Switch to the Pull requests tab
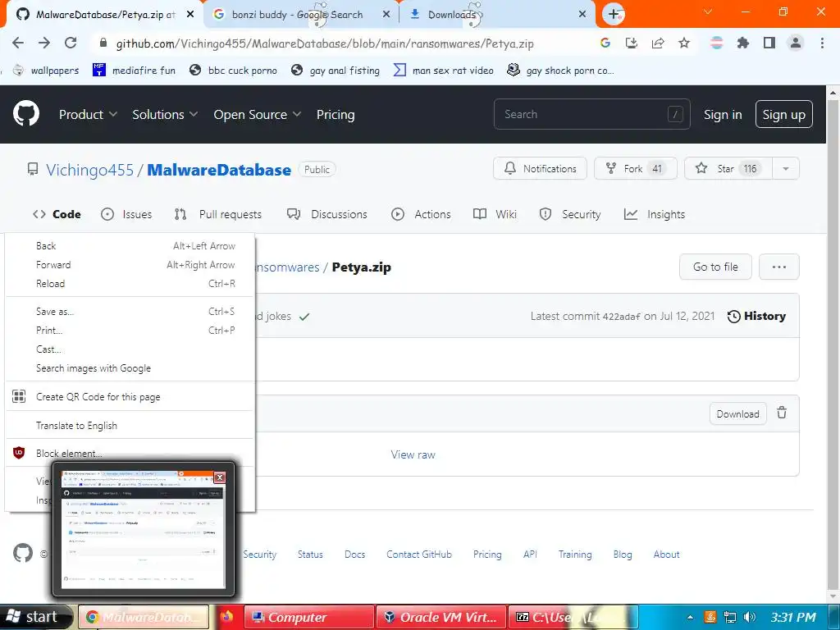This screenshot has width=840, height=630. 218,214
